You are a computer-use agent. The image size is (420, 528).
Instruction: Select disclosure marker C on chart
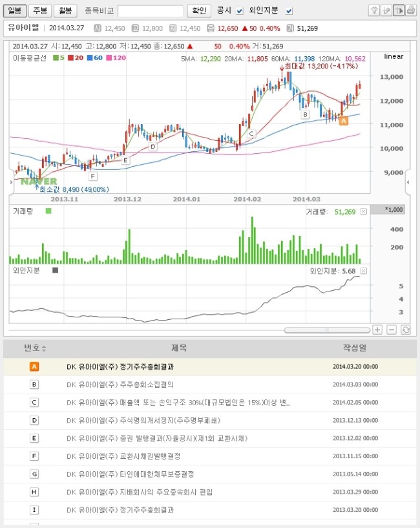[x=251, y=134]
